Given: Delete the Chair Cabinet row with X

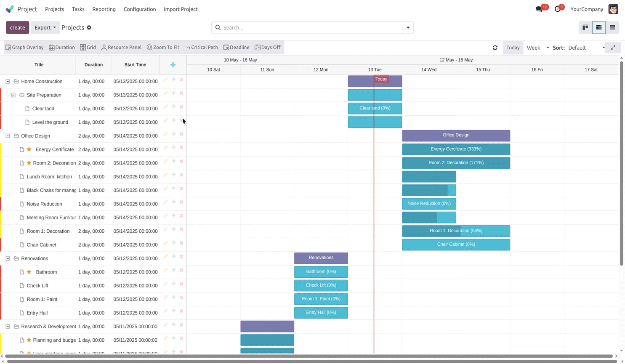Looking at the screenshot, I should (x=181, y=243).
